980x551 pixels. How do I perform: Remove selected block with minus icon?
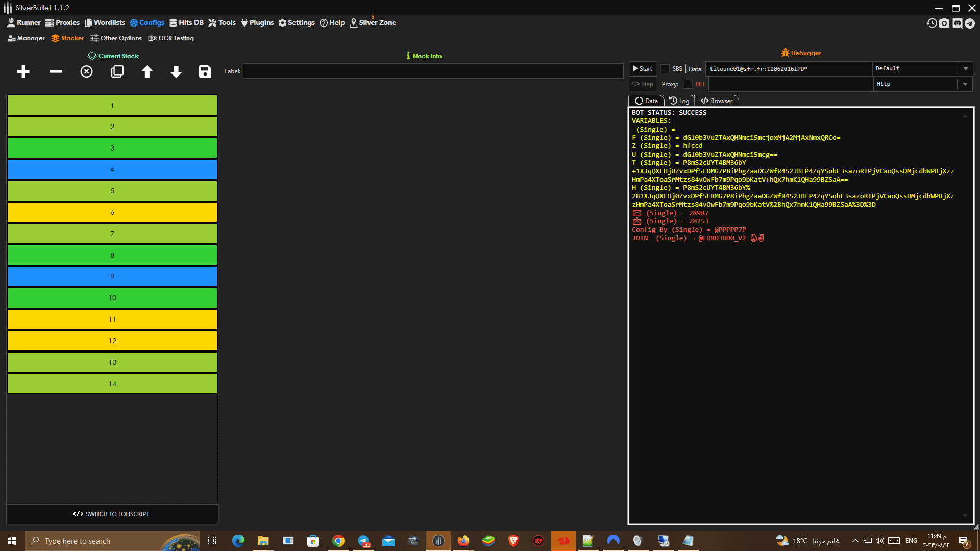[x=56, y=71]
